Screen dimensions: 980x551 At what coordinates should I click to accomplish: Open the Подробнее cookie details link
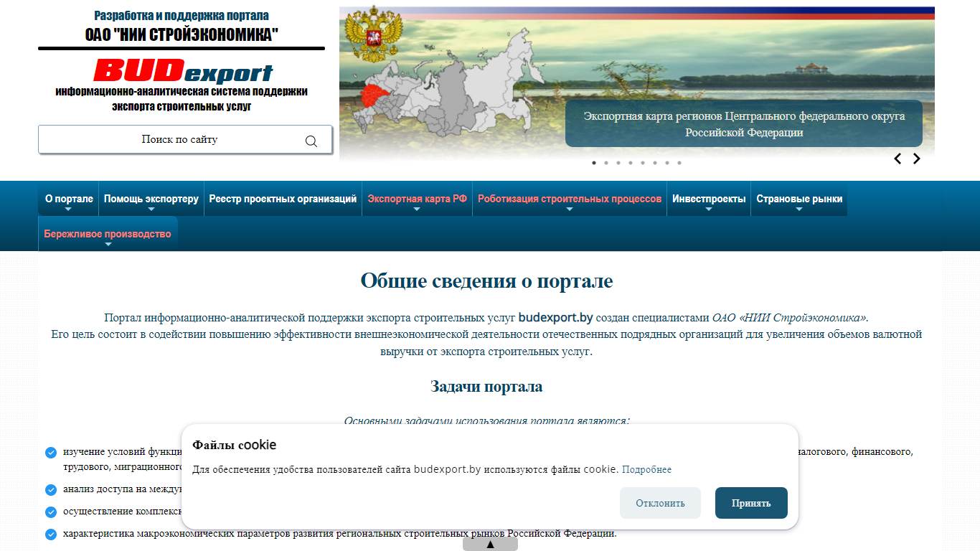(x=646, y=470)
